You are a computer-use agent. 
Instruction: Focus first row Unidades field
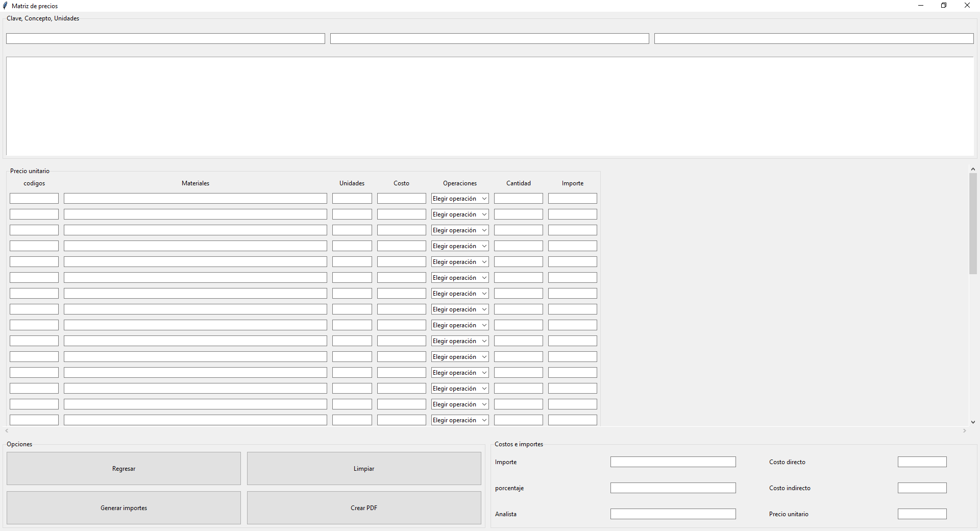pos(352,199)
